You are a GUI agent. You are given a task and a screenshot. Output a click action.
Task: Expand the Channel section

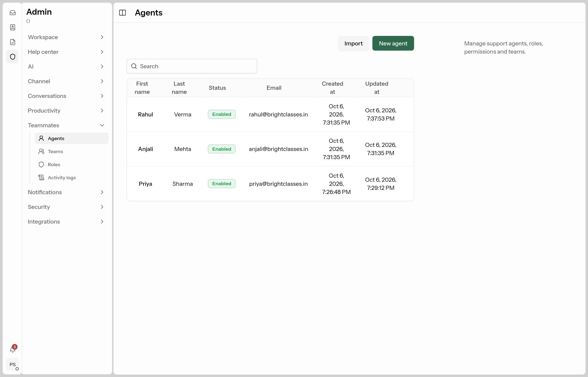[66, 81]
